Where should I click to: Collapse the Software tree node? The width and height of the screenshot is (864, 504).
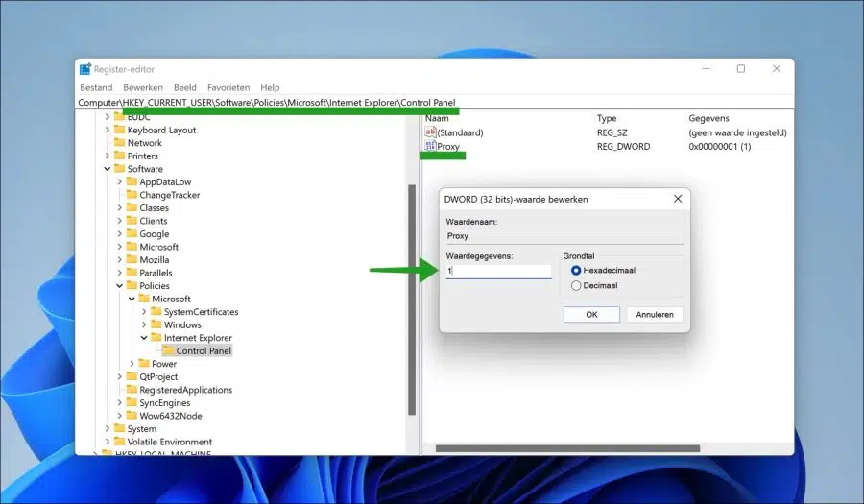pos(108,169)
